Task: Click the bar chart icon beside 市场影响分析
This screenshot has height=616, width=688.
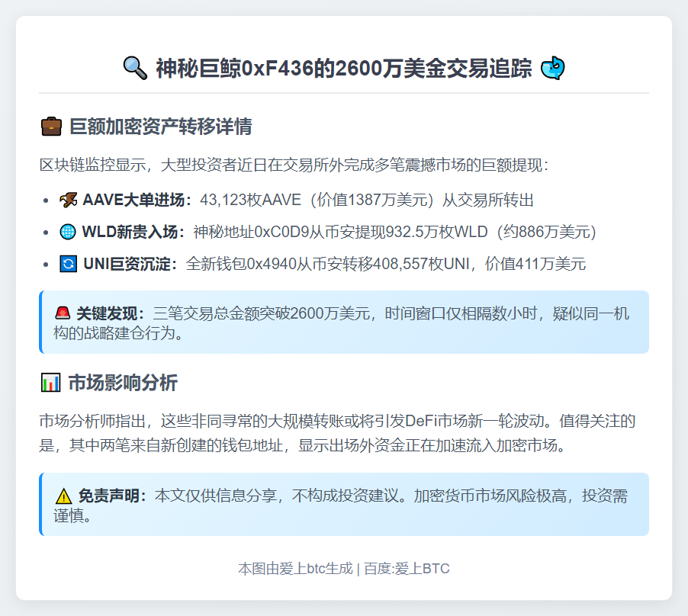Action: click(50, 383)
